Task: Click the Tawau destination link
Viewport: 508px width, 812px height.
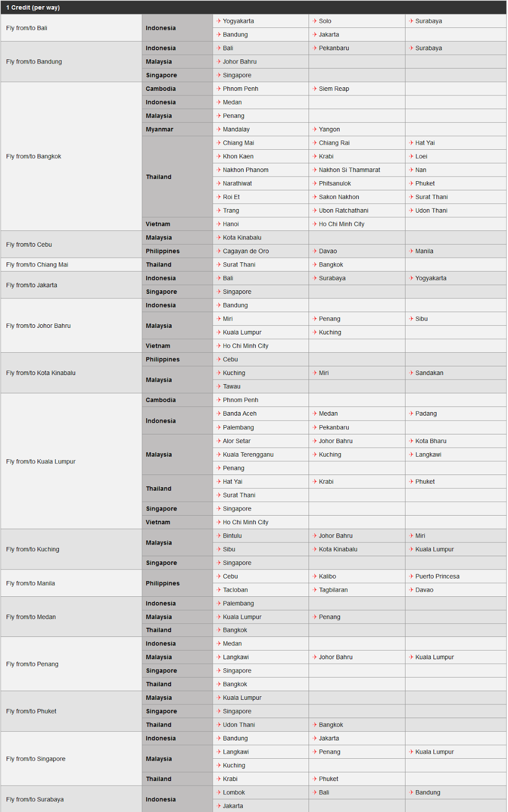Action: (231, 387)
